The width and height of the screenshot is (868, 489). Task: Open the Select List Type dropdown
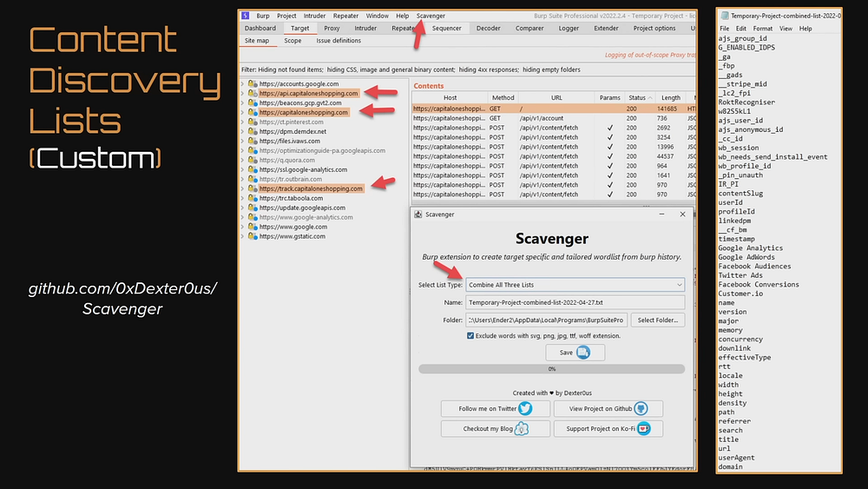(575, 285)
